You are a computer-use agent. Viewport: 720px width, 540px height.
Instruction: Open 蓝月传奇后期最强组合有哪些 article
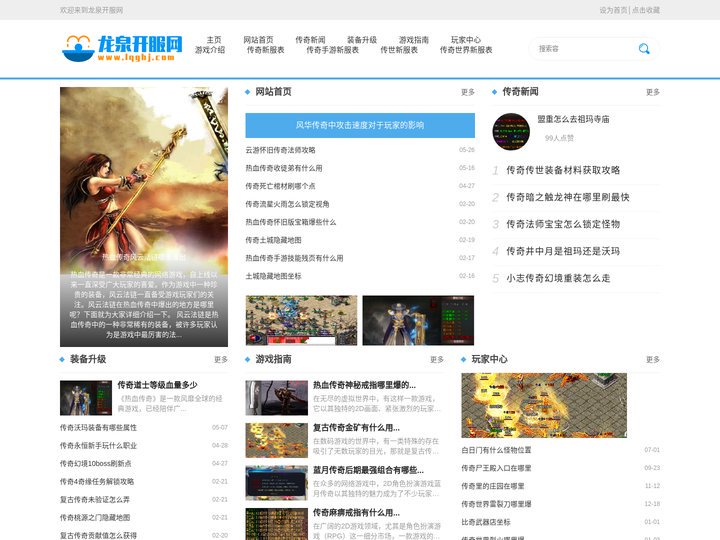(368, 470)
